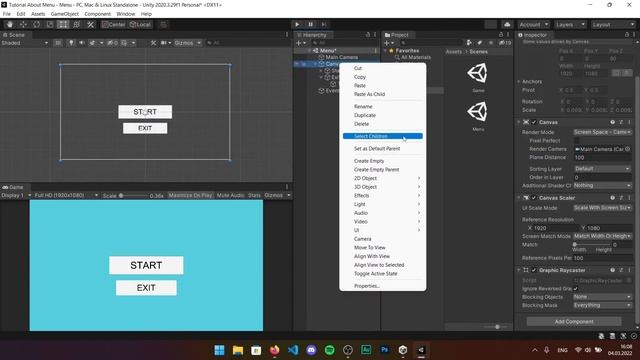Viewport: 640px width, 360px height.
Task: Open the Account dropdown
Action: (533, 24)
